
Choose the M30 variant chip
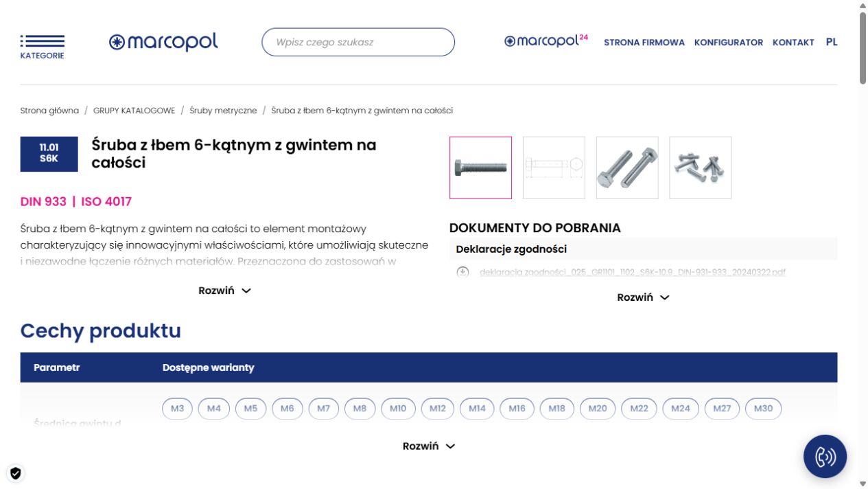coord(763,409)
